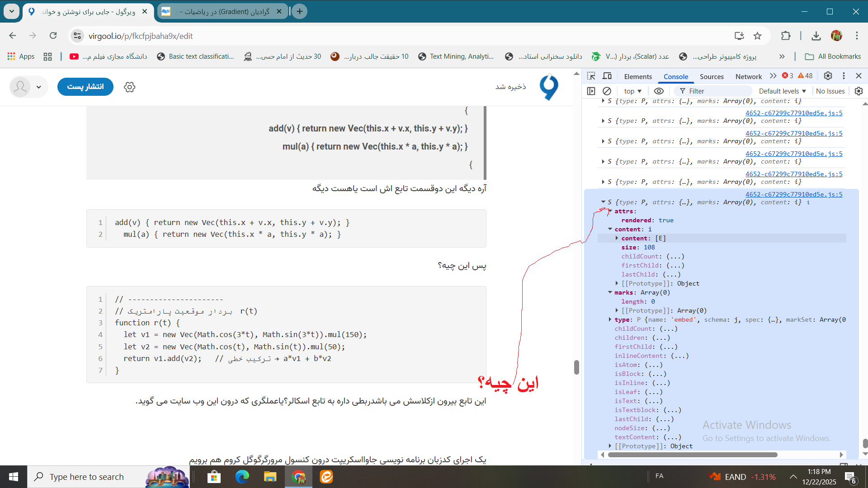Click the post settings gear icon

tap(130, 87)
